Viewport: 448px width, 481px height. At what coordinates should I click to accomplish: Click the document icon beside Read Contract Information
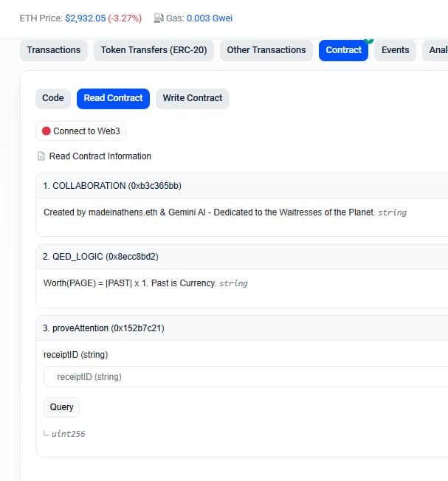41,156
